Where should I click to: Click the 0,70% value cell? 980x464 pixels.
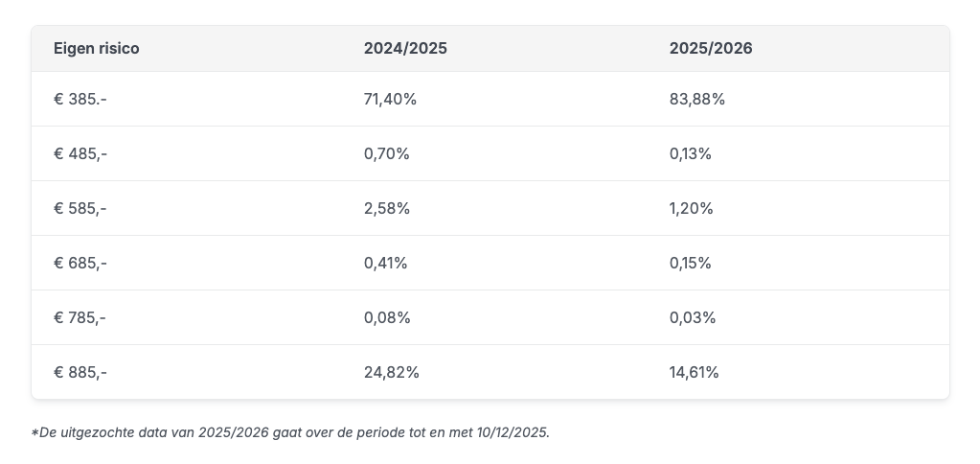coord(387,153)
